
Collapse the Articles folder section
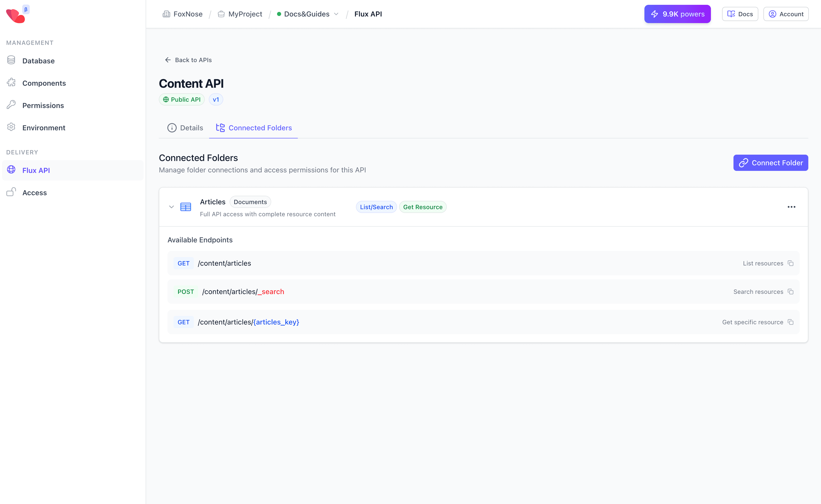point(172,207)
